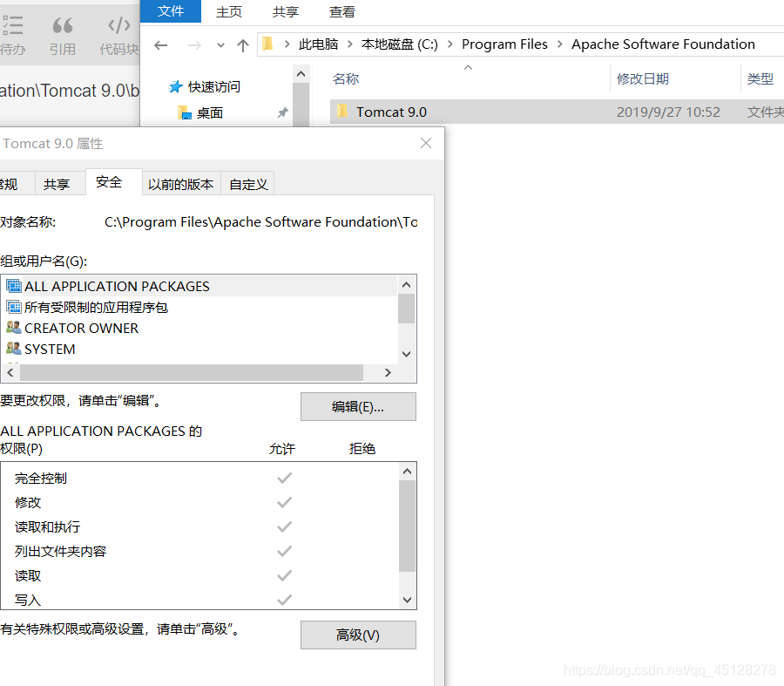Screen dimensions: 784x686
Task: Select 桌面 in navigation pane
Action: pos(209,113)
